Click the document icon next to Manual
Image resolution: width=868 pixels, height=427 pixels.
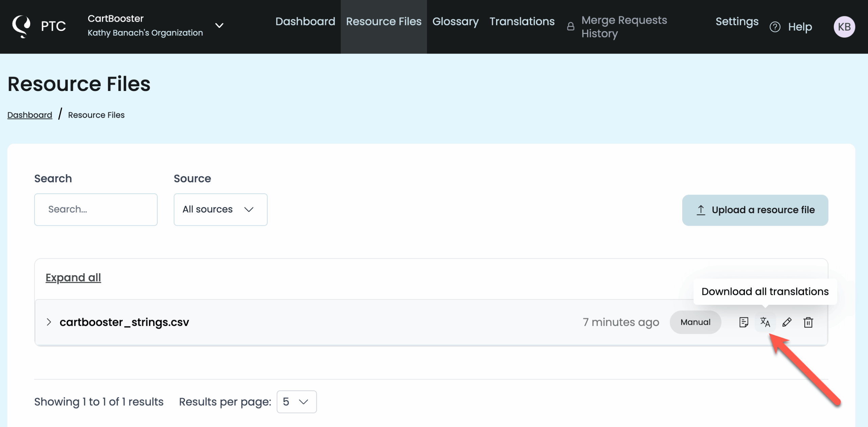tap(744, 322)
